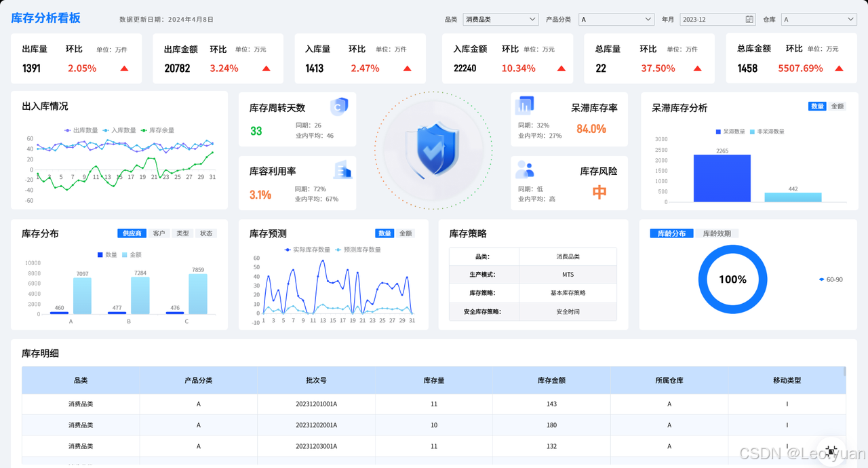Toggle the 非呆滞数量 legend entry
Viewport: 868px width, 468px height.
pyautogui.click(x=767, y=132)
